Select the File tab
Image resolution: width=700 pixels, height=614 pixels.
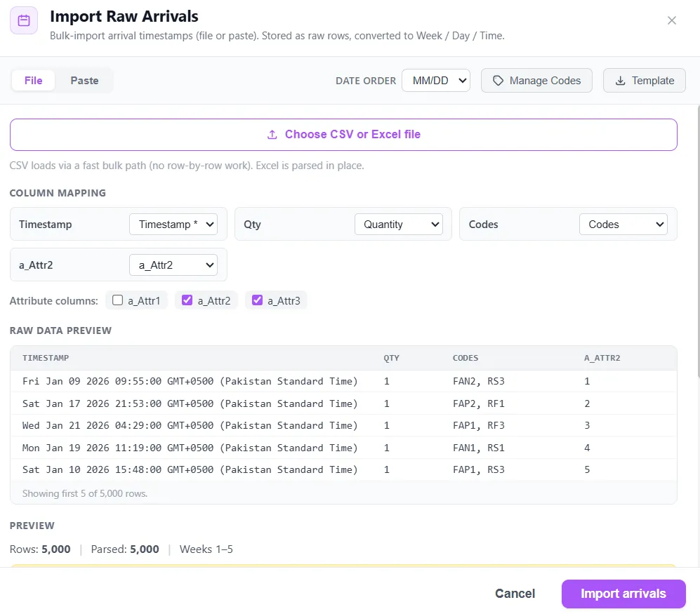click(34, 81)
